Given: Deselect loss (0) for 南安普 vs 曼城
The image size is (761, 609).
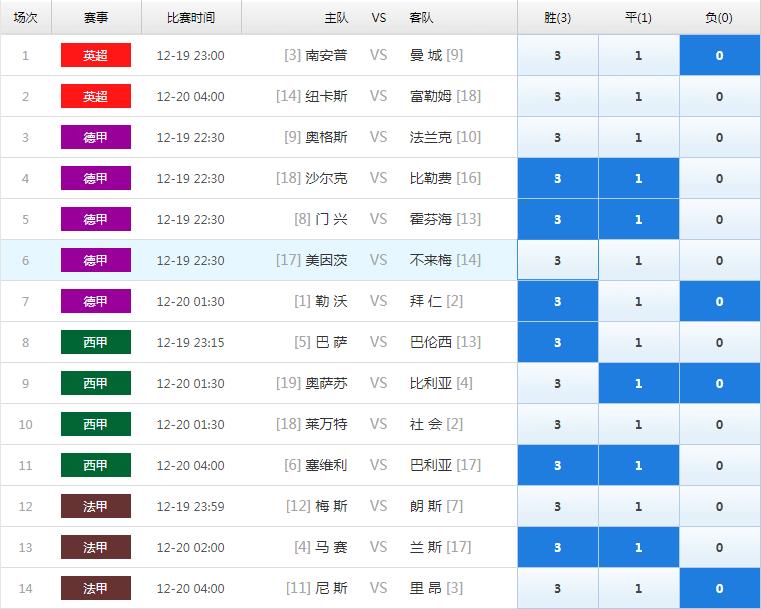Looking at the screenshot, I should click(x=719, y=55).
